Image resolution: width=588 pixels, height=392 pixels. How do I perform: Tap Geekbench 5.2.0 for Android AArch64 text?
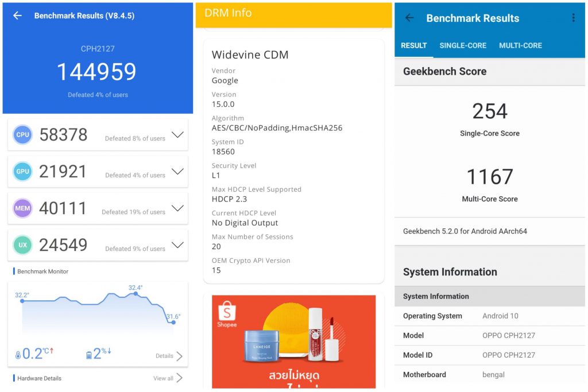[x=465, y=231]
